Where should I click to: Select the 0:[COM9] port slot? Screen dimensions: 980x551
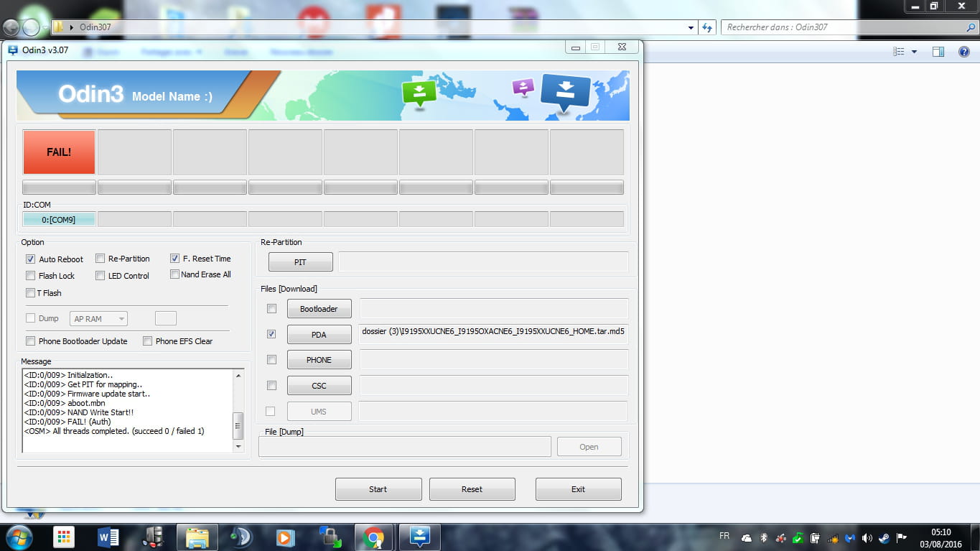59,219
